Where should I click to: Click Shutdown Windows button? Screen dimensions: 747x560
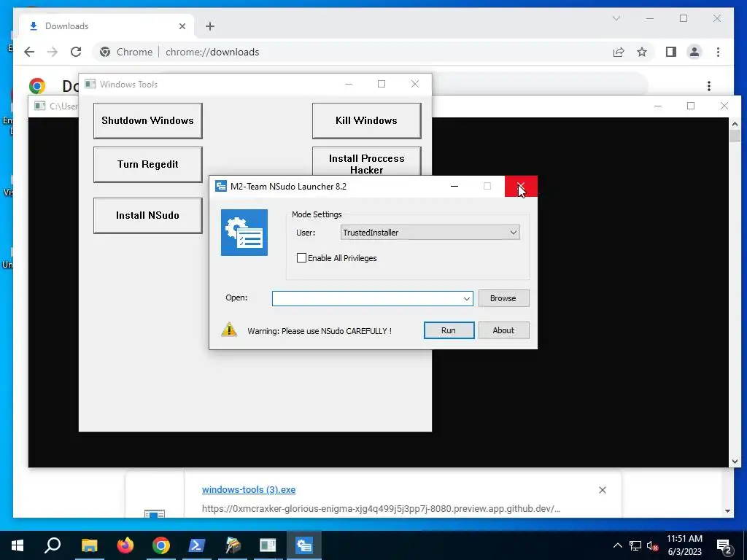pos(147,120)
